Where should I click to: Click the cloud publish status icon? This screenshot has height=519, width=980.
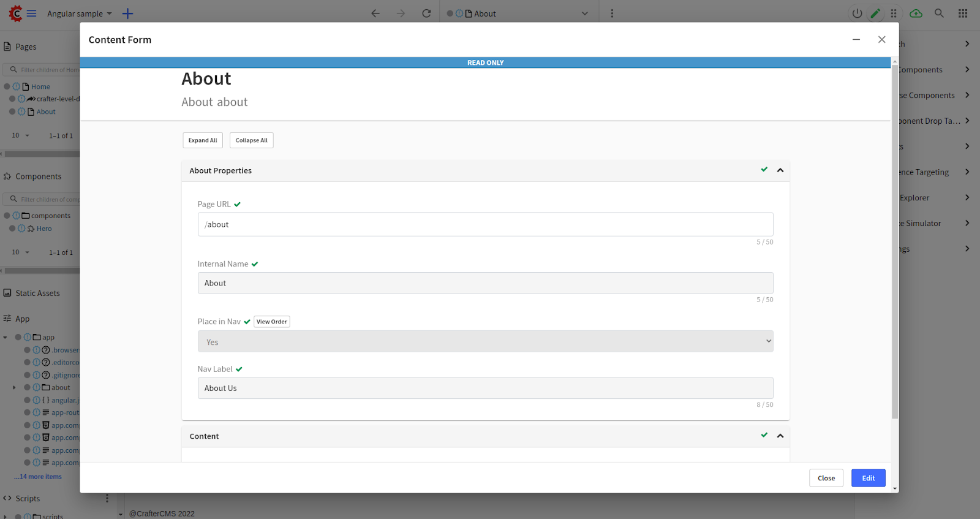pos(916,13)
